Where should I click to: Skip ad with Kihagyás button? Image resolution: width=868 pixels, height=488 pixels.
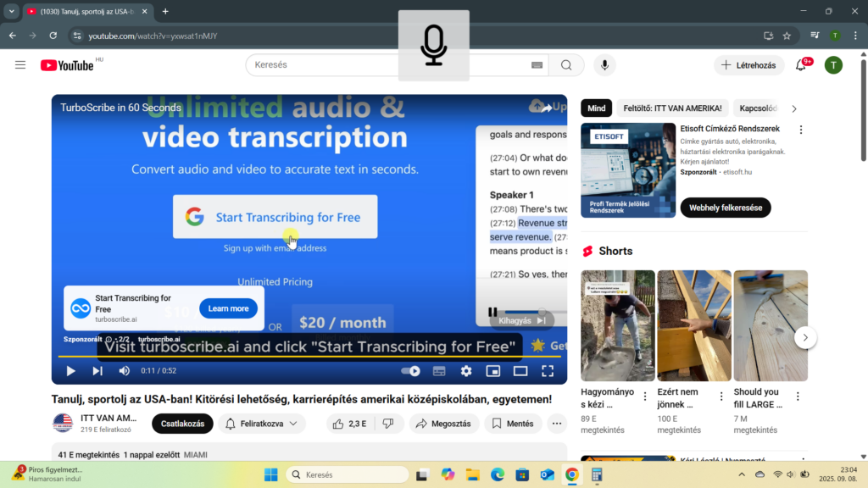click(521, 321)
